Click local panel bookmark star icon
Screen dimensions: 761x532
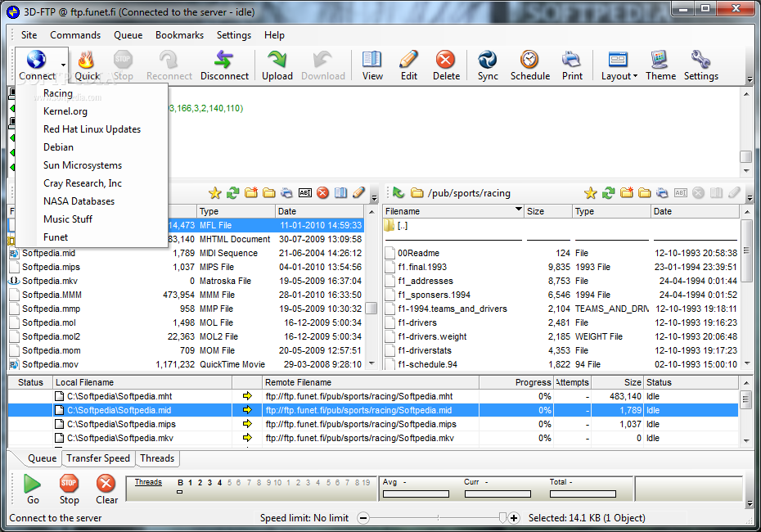point(215,193)
